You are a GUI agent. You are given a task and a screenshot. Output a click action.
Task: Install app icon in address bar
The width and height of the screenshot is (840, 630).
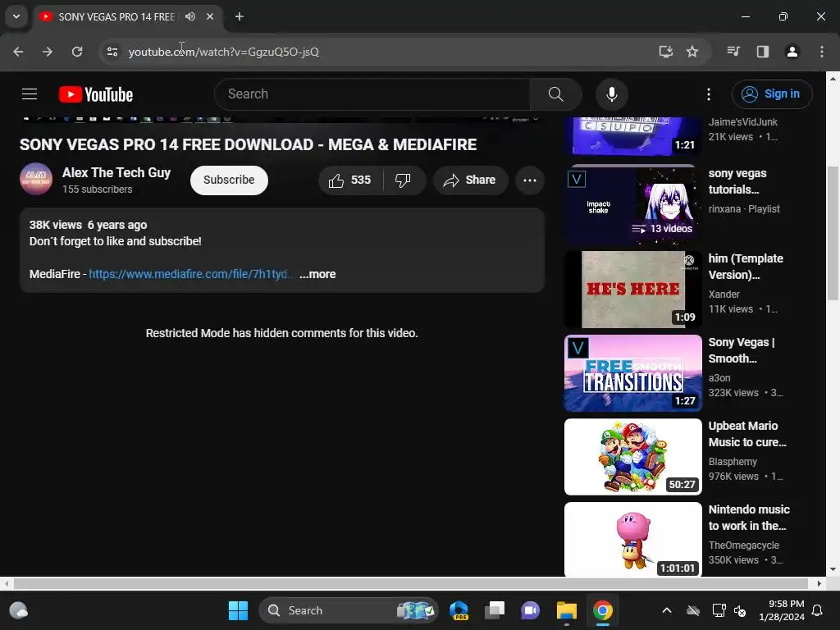tap(665, 52)
